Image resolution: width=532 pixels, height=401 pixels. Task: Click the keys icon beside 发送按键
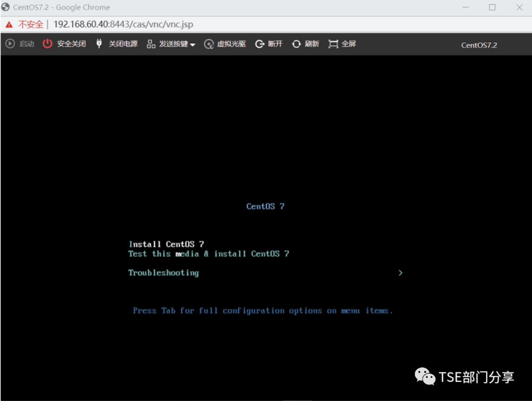151,44
